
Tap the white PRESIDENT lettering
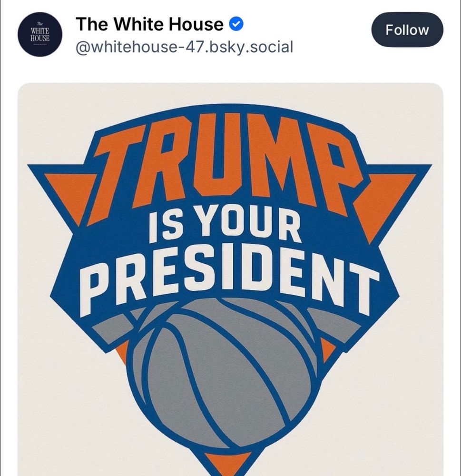click(x=230, y=278)
